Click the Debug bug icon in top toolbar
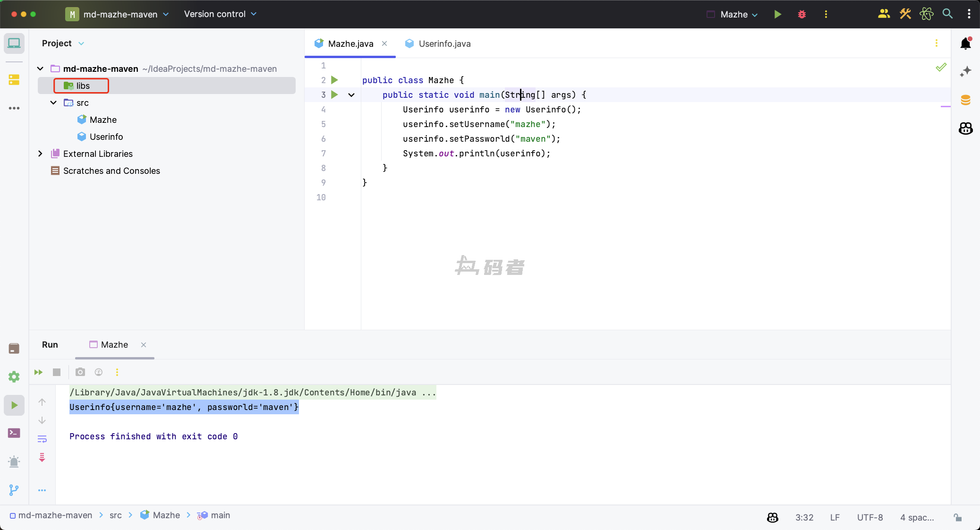The height and width of the screenshot is (530, 980). pos(801,14)
